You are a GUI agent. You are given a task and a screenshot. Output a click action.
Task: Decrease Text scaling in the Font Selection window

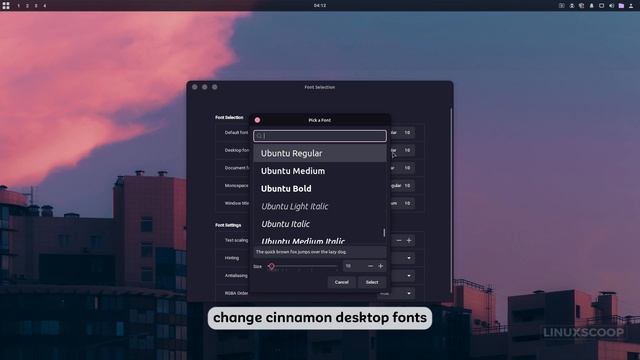pyautogui.click(x=399, y=240)
